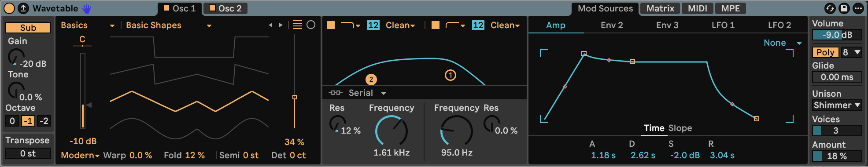Open the Filter 1 lowpass type dropdown

[351, 25]
